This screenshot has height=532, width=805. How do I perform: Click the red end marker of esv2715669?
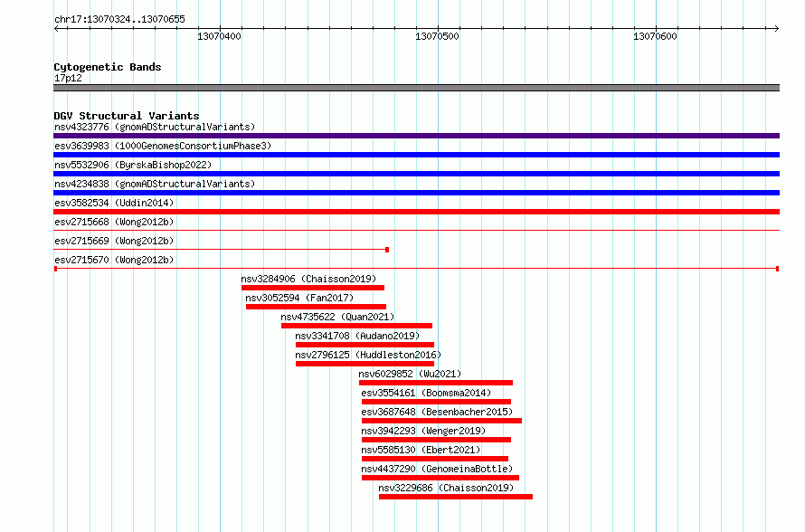(387, 250)
